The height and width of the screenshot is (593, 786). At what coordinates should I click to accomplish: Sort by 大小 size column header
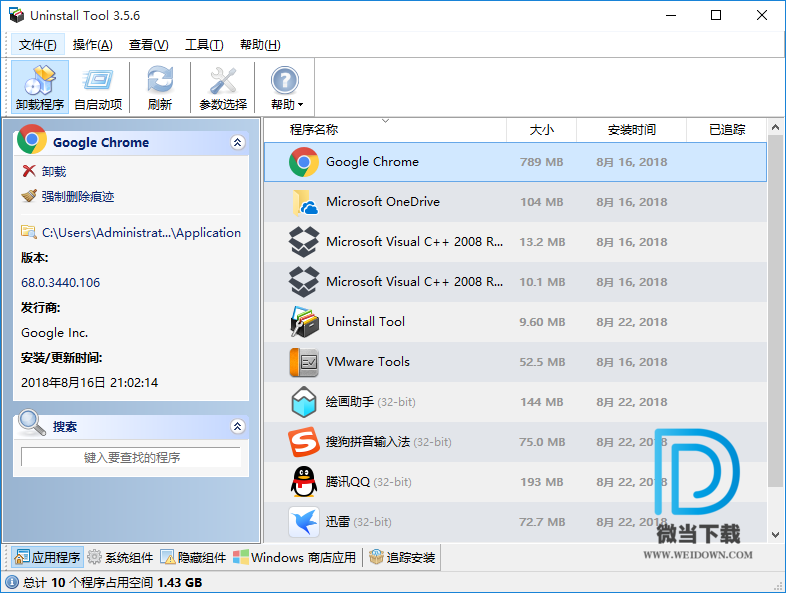[x=541, y=130]
